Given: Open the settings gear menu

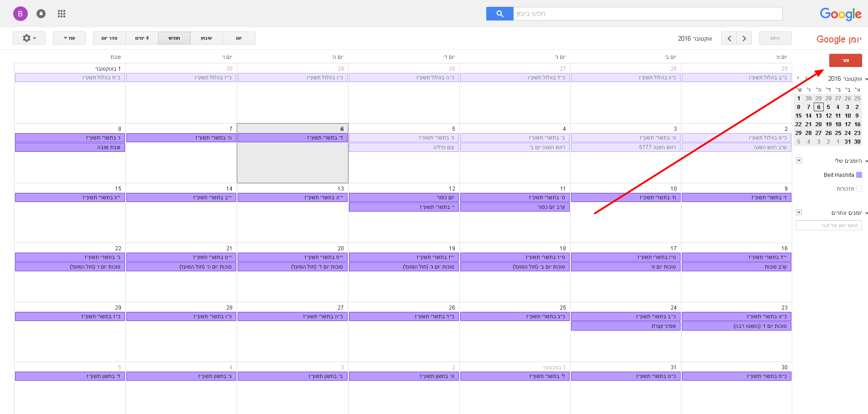Looking at the screenshot, I should click(29, 38).
